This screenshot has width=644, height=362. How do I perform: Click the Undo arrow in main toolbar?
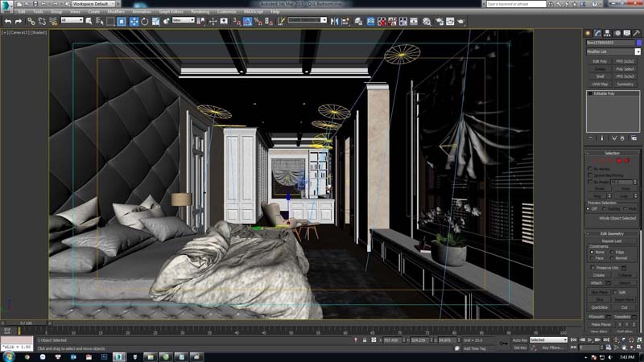tap(7, 21)
